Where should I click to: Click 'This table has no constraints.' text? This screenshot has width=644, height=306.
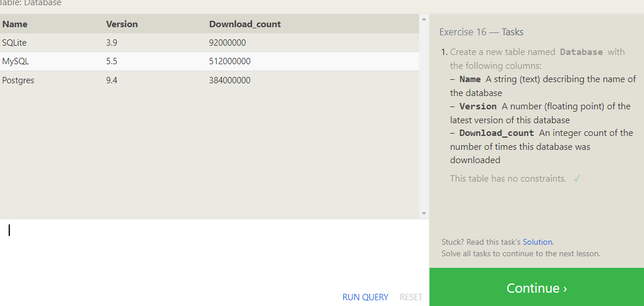[x=508, y=179]
